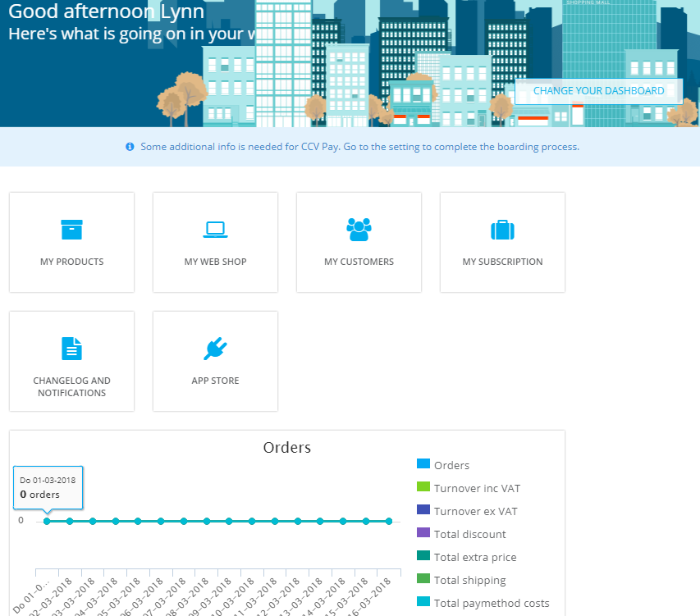Click the last data point on Orders chart

388,521
